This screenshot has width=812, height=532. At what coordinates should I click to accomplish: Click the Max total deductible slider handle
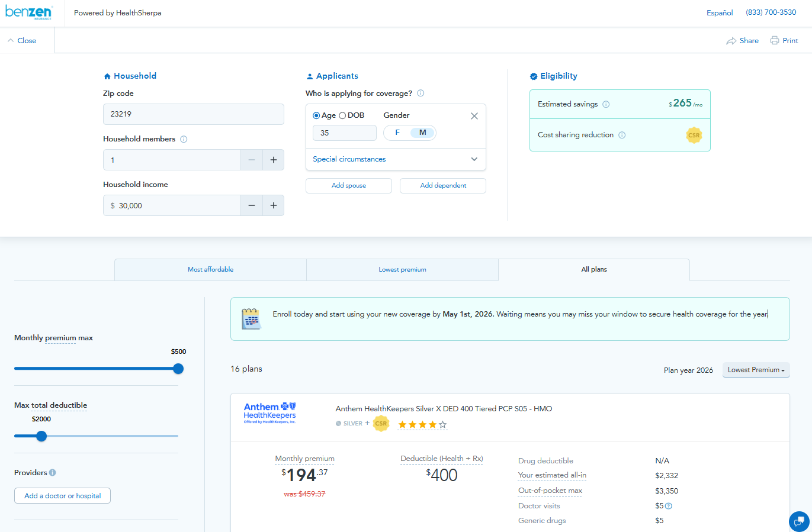click(x=41, y=436)
